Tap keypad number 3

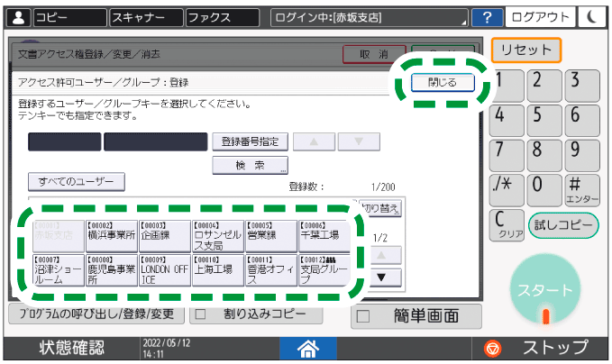pyautogui.click(x=582, y=86)
